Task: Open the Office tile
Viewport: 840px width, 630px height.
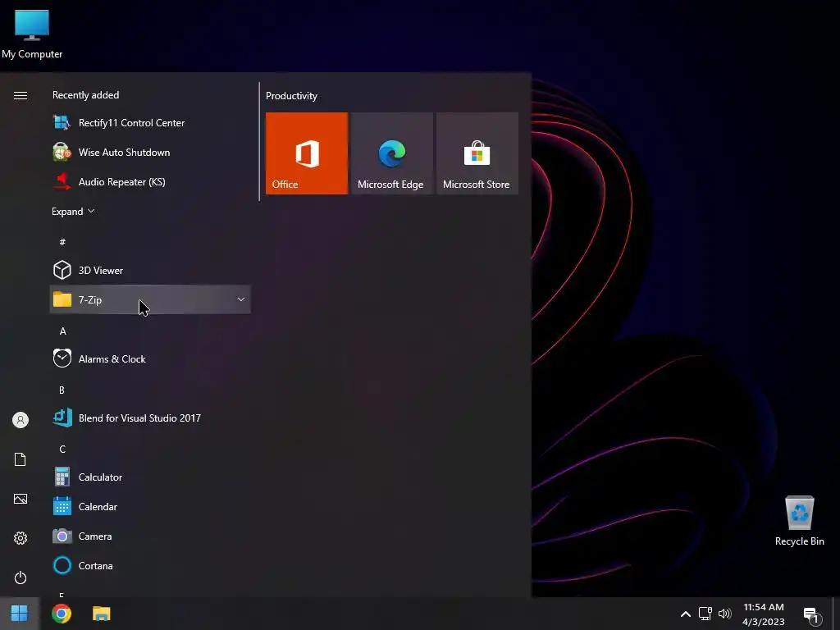Action: tap(307, 153)
